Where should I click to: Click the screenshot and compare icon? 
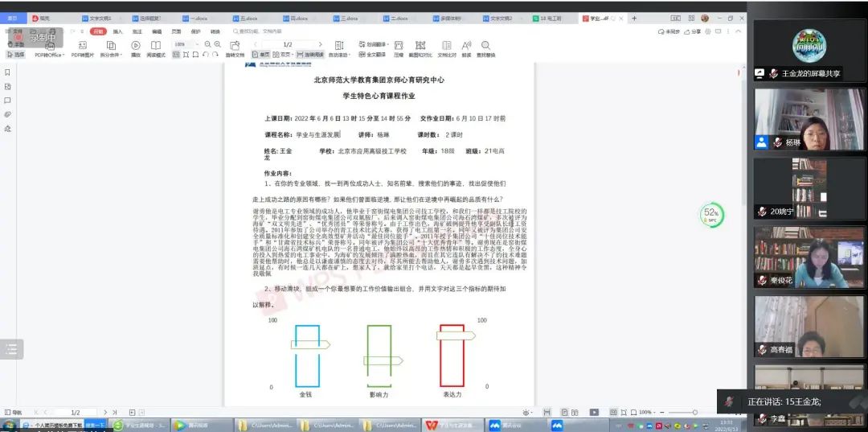click(x=420, y=45)
